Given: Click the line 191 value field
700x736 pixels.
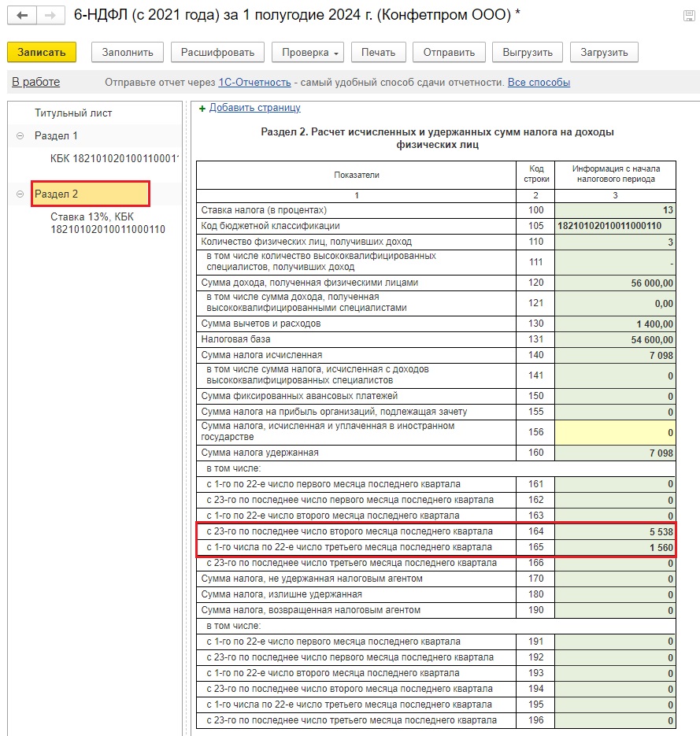Looking at the screenshot, I should pyautogui.click(x=615, y=642).
